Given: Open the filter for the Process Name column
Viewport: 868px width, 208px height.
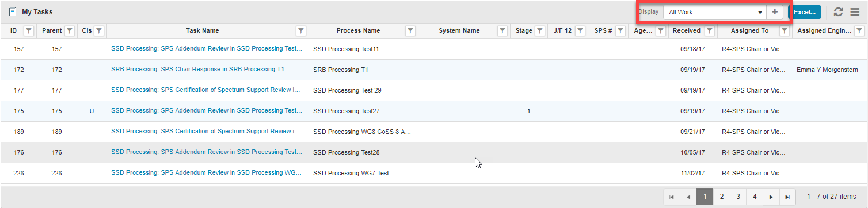Looking at the screenshot, I should [410, 31].
